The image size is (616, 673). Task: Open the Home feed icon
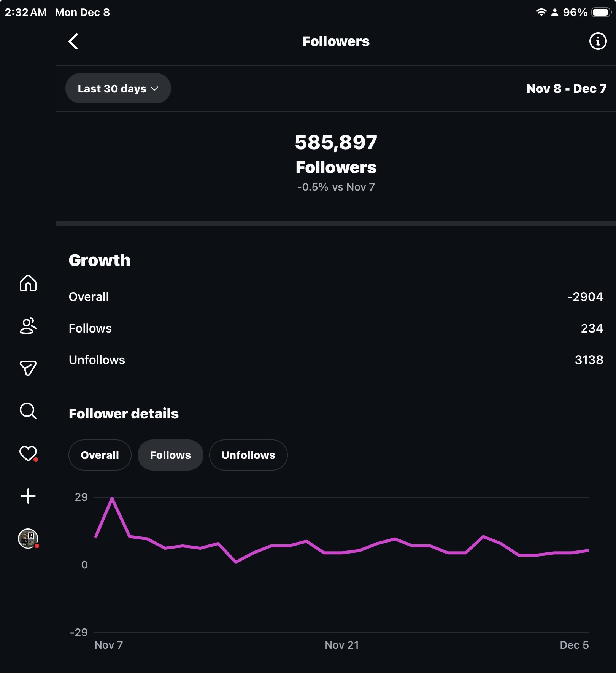(28, 283)
